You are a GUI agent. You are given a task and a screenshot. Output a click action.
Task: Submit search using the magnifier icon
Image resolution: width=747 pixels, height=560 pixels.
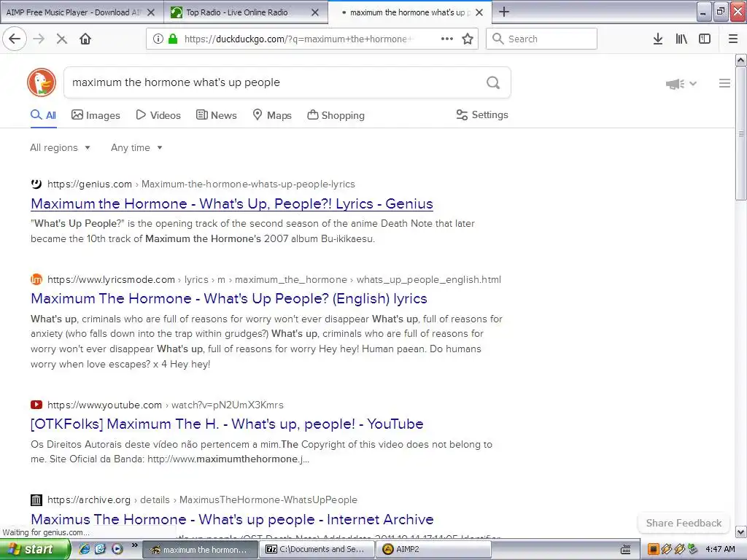pyautogui.click(x=493, y=83)
